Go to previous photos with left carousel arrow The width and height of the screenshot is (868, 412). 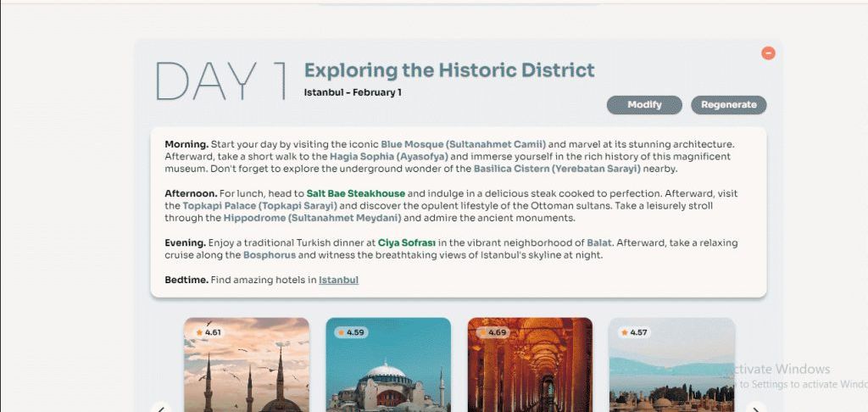(161, 408)
